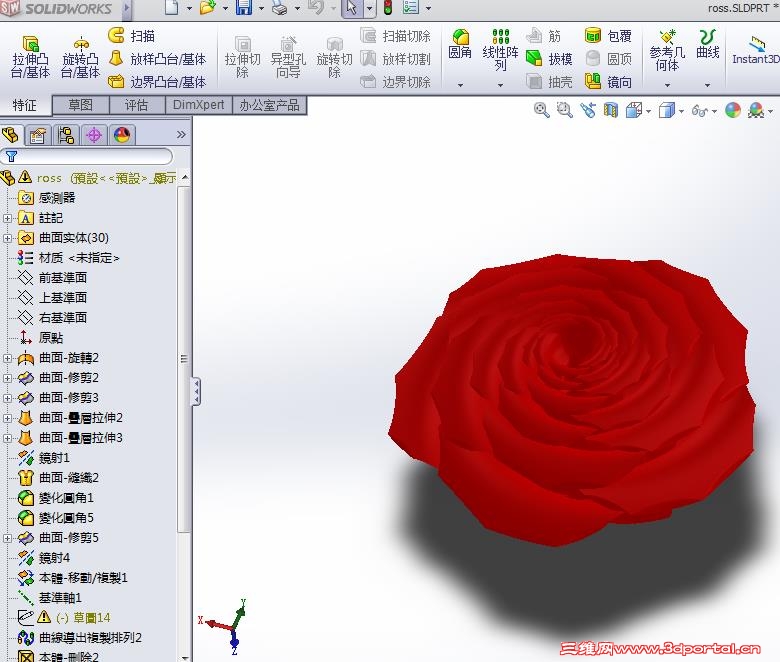Click the Revolved Boss/Base (旋转凸台/基体) tool

[80, 57]
